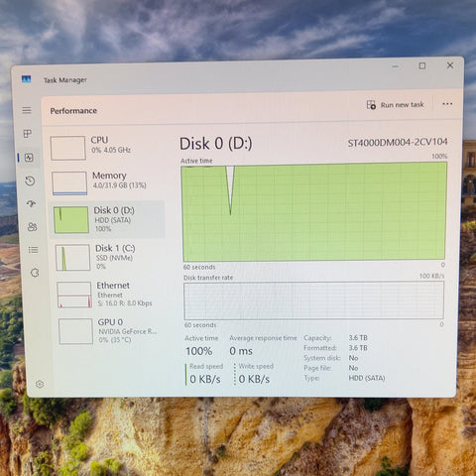Open the App history icon
This screenshot has height=476, width=476.
click(x=30, y=180)
